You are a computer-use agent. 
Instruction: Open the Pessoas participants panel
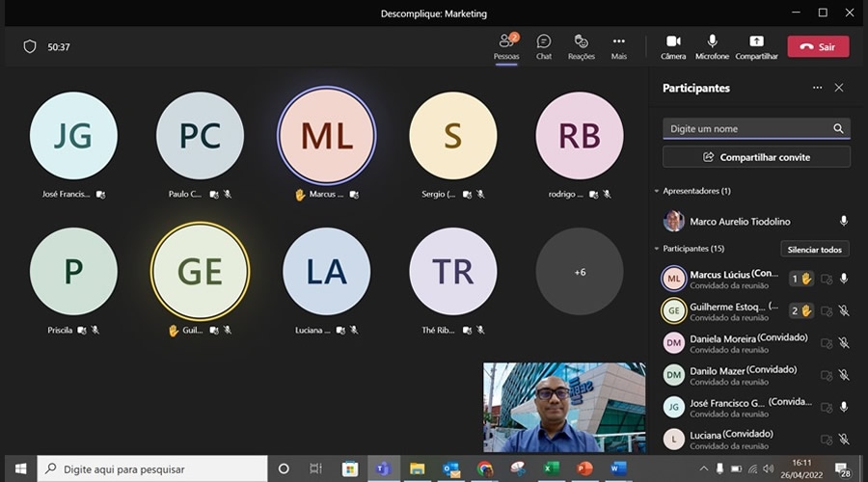pyautogui.click(x=506, y=45)
